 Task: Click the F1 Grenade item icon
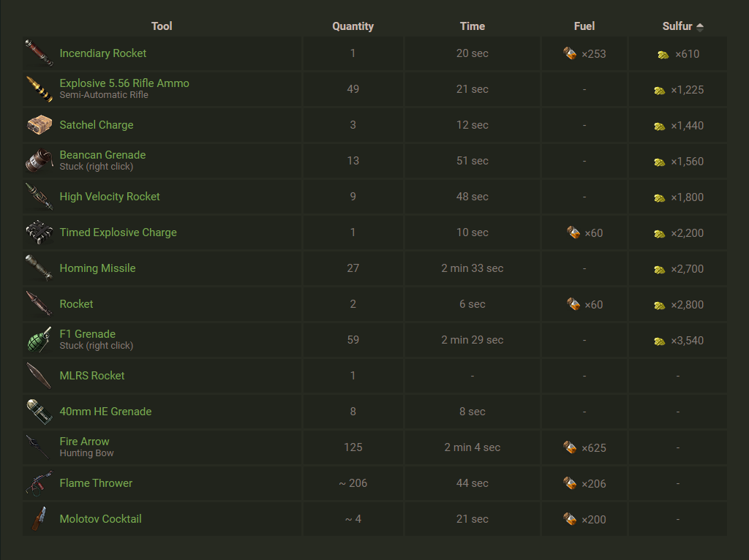pyautogui.click(x=39, y=340)
